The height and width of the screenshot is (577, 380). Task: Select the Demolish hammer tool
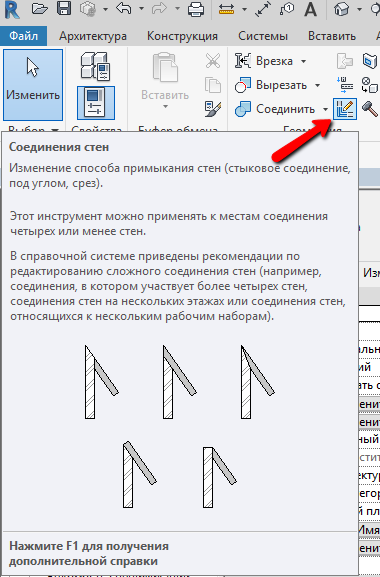tap(370, 109)
